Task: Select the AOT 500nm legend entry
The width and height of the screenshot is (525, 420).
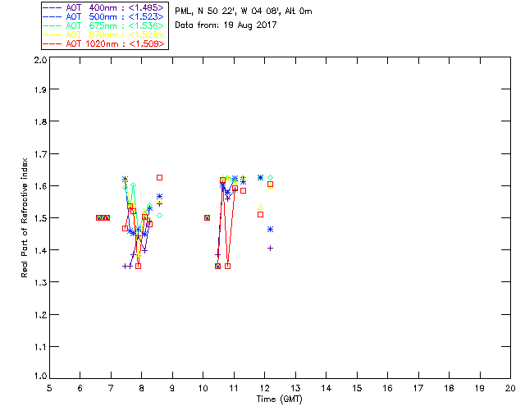Action: pos(105,16)
